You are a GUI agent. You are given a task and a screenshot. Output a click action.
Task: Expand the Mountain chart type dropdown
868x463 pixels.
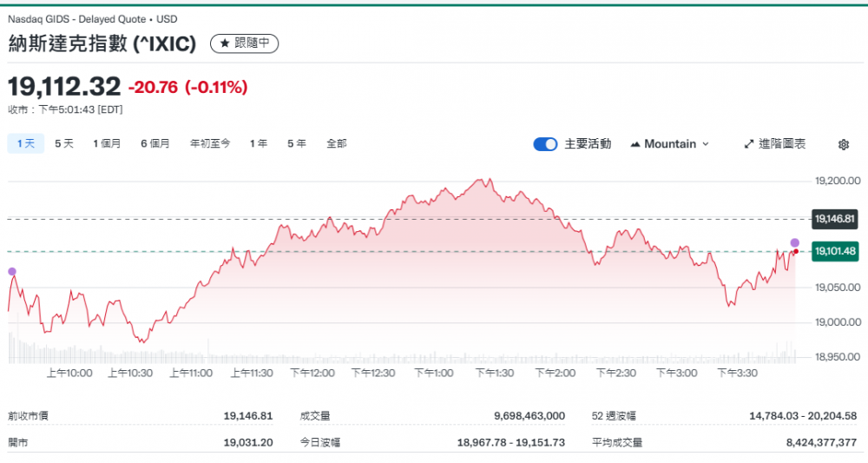click(705, 144)
